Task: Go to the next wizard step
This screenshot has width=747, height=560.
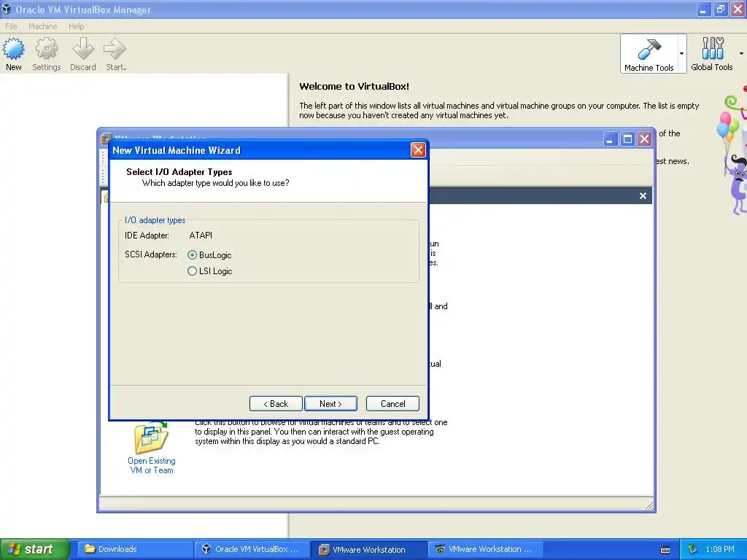Action: pyautogui.click(x=330, y=404)
